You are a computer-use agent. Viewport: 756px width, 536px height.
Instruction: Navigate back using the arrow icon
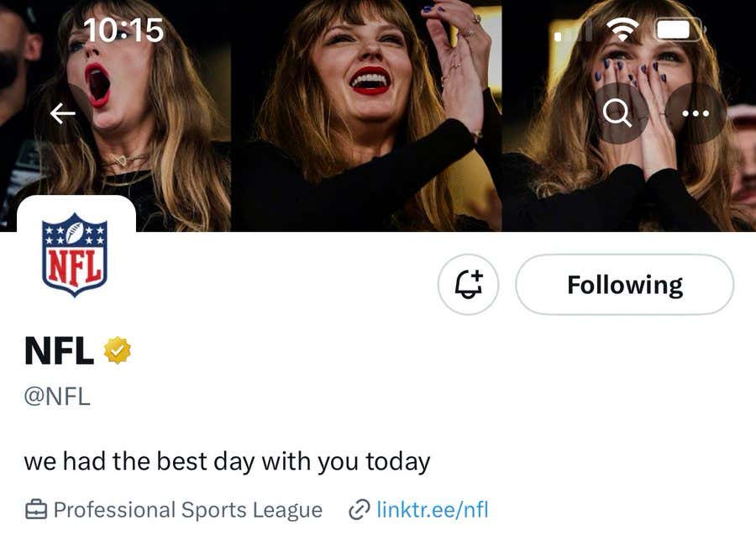click(x=61, y=113)
